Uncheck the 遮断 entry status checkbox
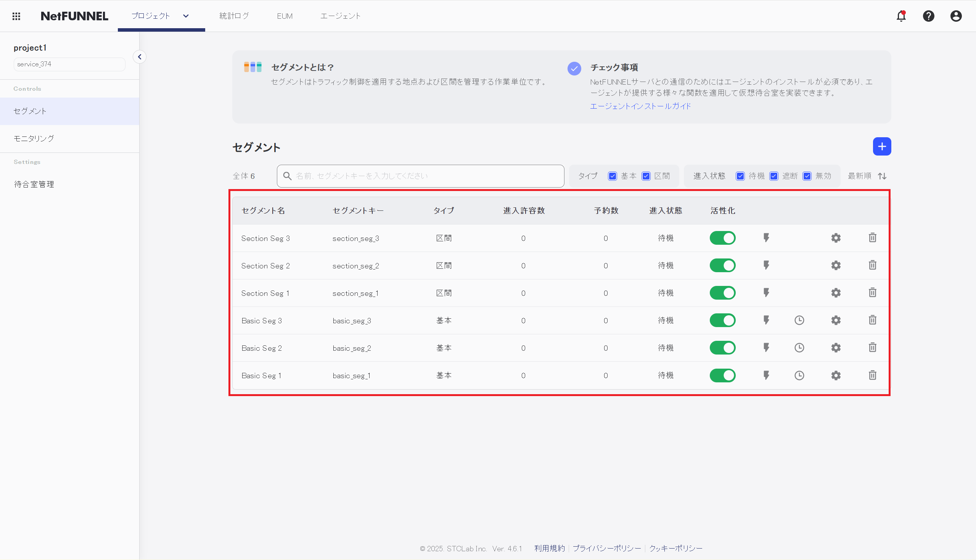Image resolution: width=976 pixels, height=560 pixels. point(773,176)
